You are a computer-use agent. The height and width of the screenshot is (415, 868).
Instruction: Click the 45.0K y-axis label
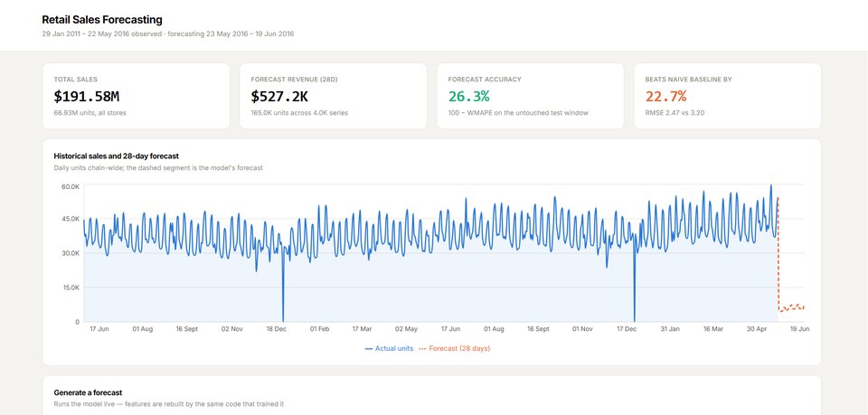click(x=71, y=219)
